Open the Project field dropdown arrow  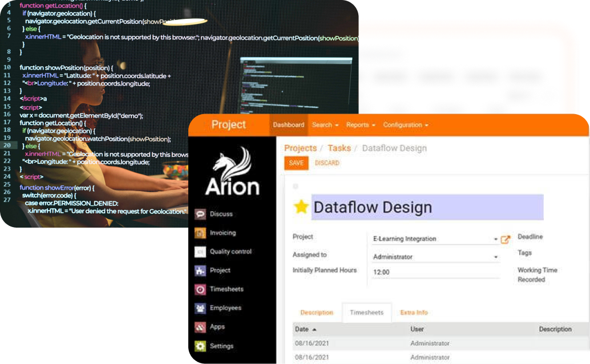[495, 239]
